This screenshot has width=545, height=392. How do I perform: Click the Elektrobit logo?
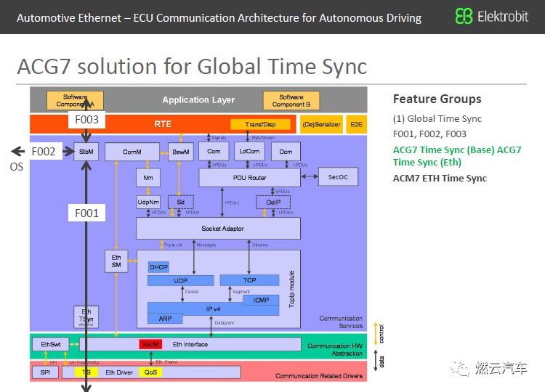click(491, 16)
